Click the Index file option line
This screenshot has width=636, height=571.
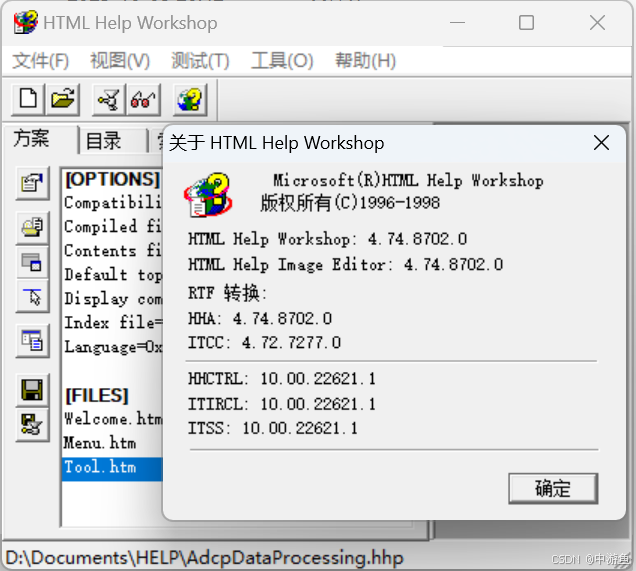113,323
